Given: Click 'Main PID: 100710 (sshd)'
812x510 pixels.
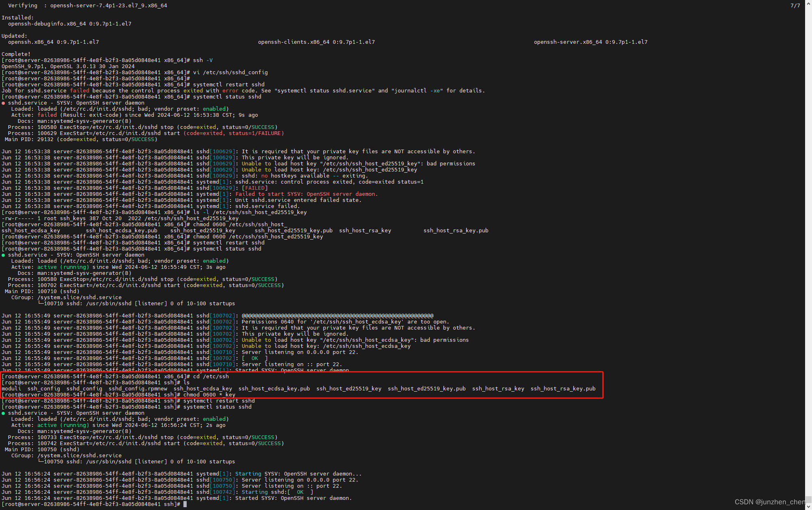Looking at the screenshot, I should [42, 291].
